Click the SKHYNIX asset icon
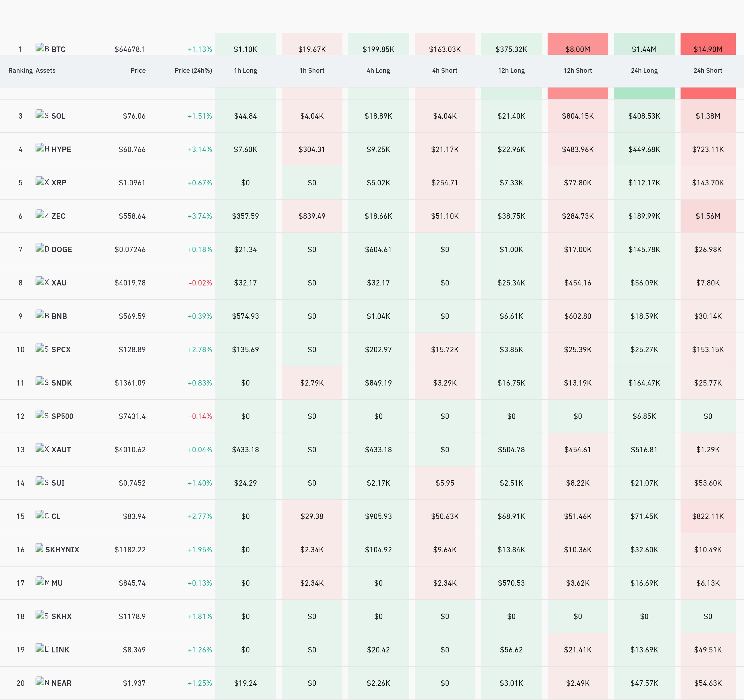Image resolution: width=744 pixels, height=700 pixels. [x=39, y=548]
